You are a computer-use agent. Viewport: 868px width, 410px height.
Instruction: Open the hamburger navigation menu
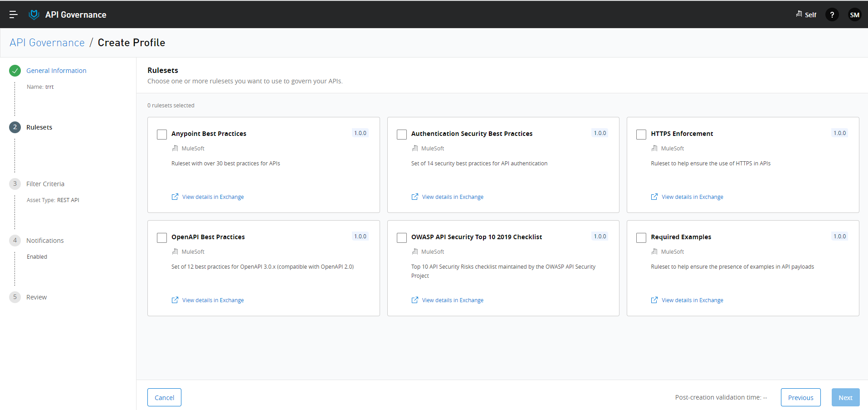[x=14, y=14]
